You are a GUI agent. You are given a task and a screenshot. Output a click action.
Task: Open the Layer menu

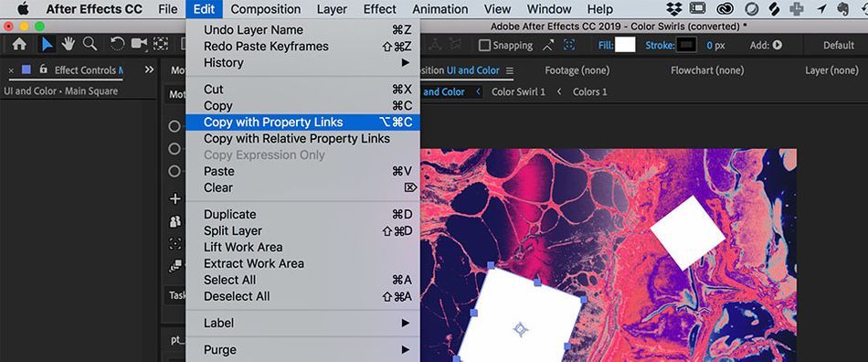tap(333, 9)
